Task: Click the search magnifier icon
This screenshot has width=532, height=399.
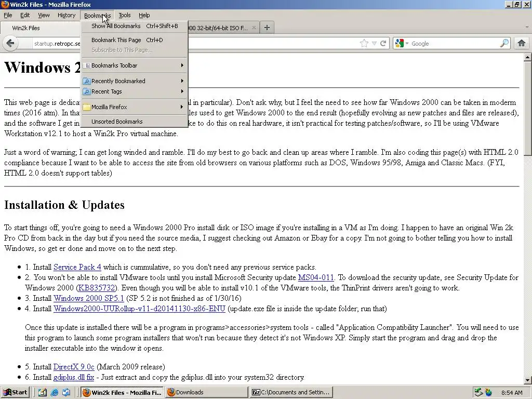Action: pos(504,43)
